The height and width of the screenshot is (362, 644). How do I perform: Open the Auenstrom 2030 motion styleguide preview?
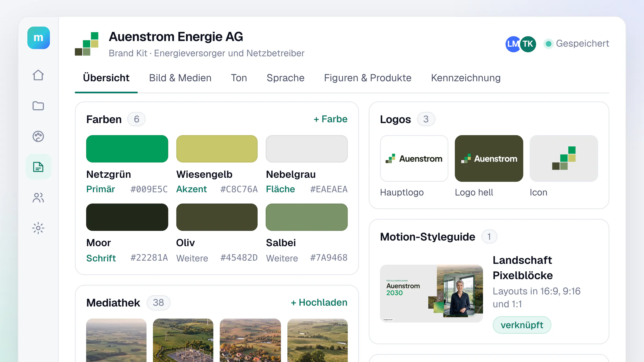coord(431,294)
